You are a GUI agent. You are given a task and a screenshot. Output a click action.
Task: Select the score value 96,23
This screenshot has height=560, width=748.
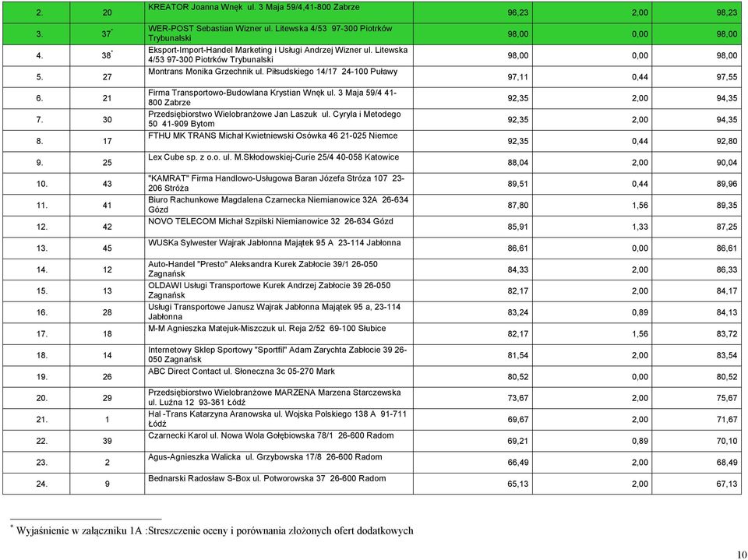pyautogui.click(x=517, y=13)
